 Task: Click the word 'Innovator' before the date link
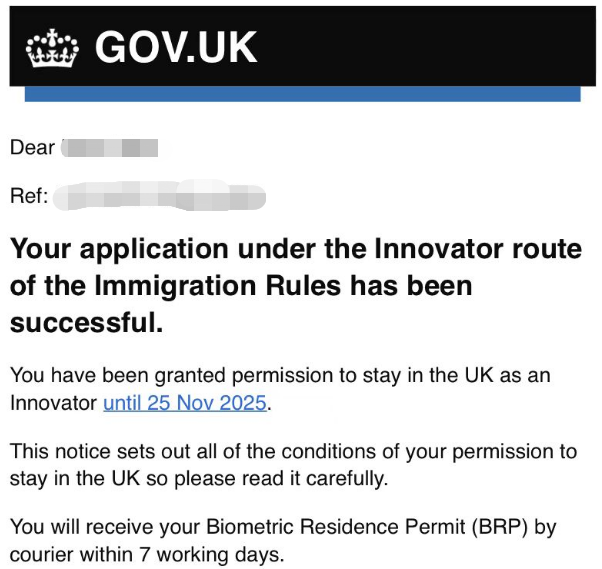[x=53, y=403]
